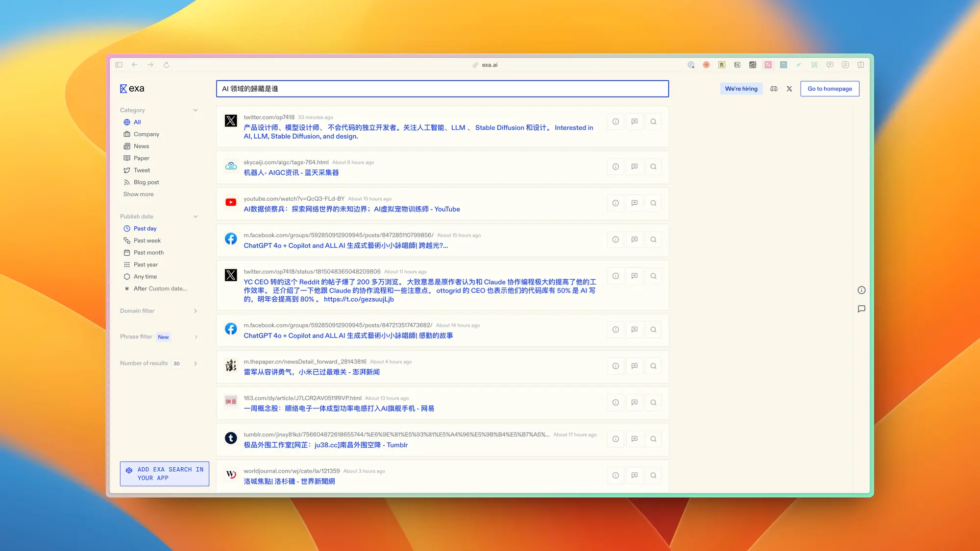The width and height of the screenshot is (980, 551).
Task: Click the ADD EXA SEARCH IN YOUR APP button
Action: coord(164,474)
